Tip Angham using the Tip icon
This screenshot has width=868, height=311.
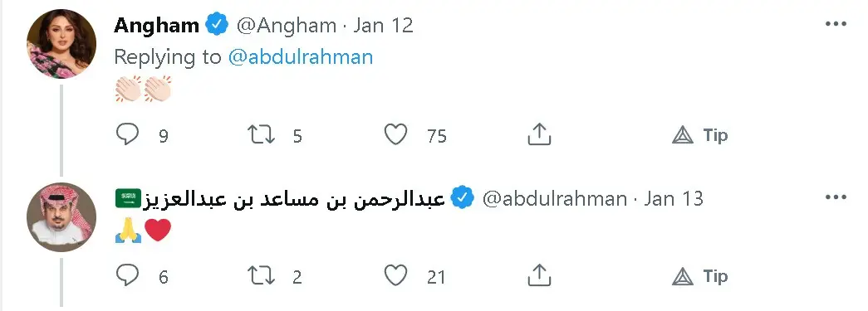[699, 135]
